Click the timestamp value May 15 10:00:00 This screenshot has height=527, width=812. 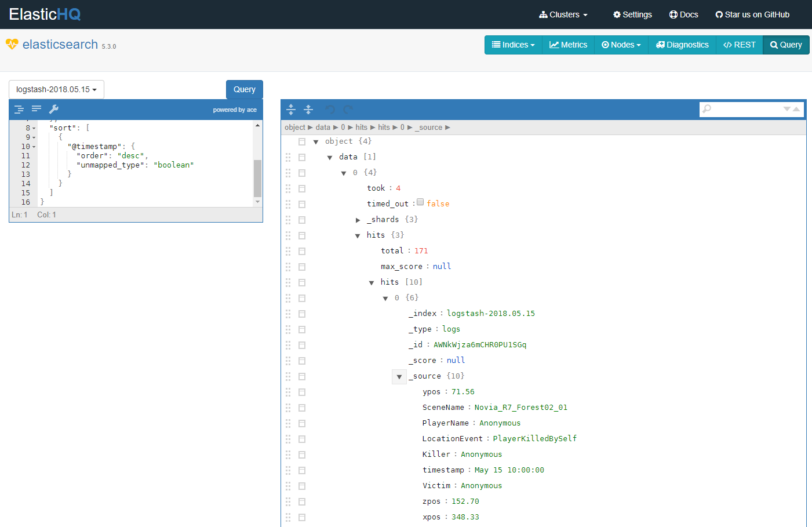509,470
